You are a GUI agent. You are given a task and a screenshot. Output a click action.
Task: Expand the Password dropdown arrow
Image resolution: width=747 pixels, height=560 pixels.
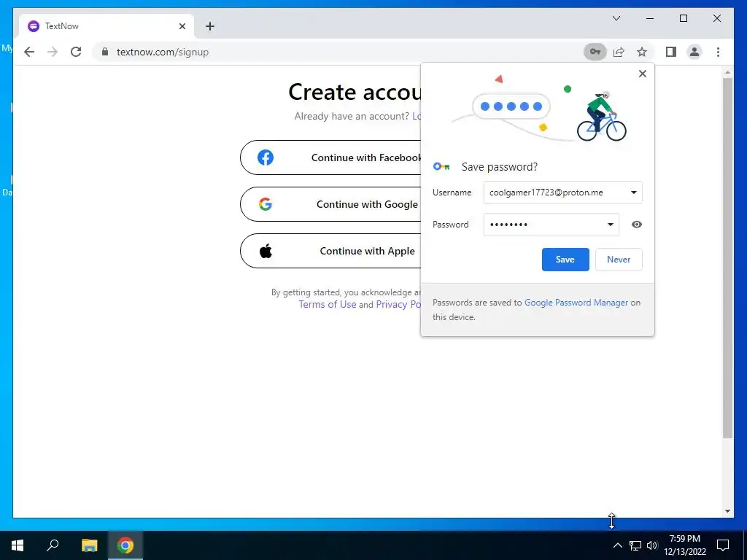click(611, 225)
